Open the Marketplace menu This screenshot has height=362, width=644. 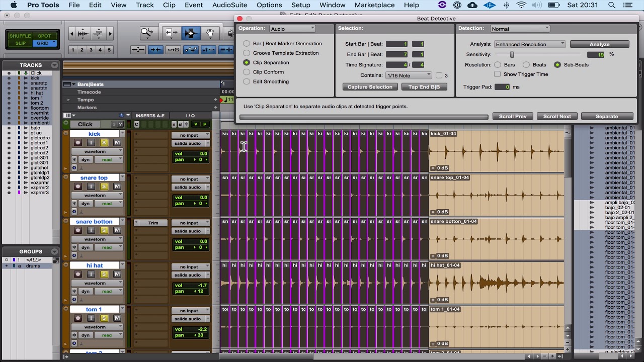[x=375, y=5]
